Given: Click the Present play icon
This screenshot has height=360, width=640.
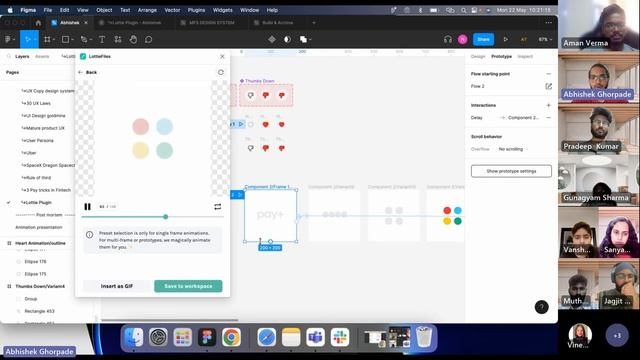Looking at the screenshot, I should pos(506,40).
